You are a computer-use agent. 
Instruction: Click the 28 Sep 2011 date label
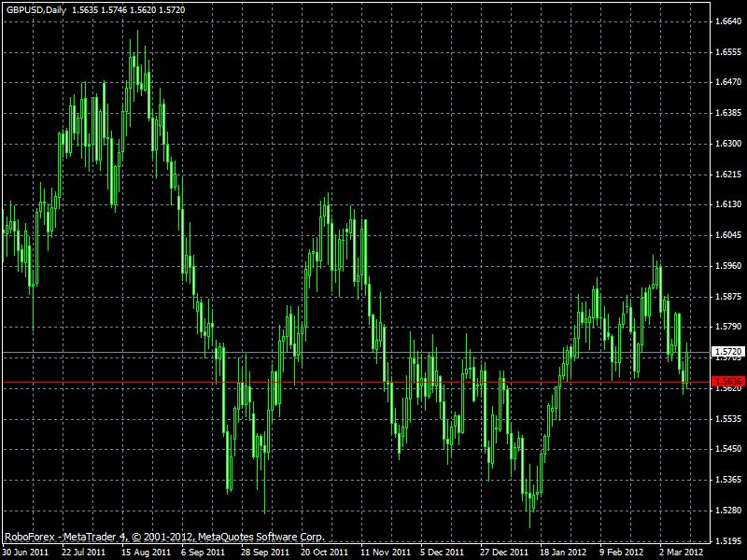pos(265,553)
